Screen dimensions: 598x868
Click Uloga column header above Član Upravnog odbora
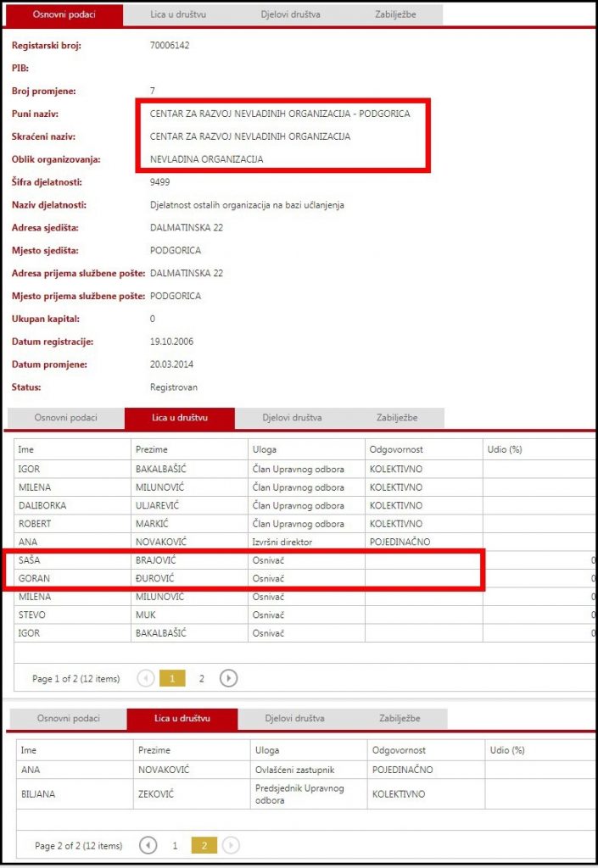tap(306, 449)
